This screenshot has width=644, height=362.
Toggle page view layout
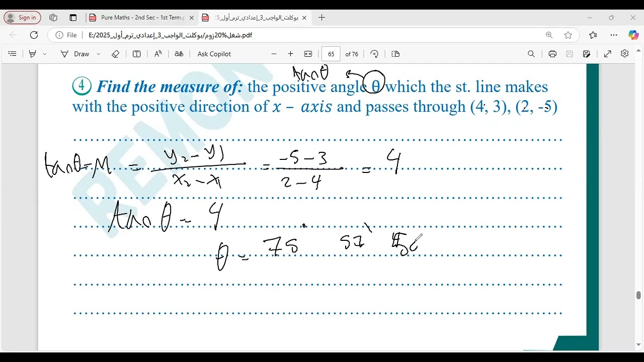395,54
